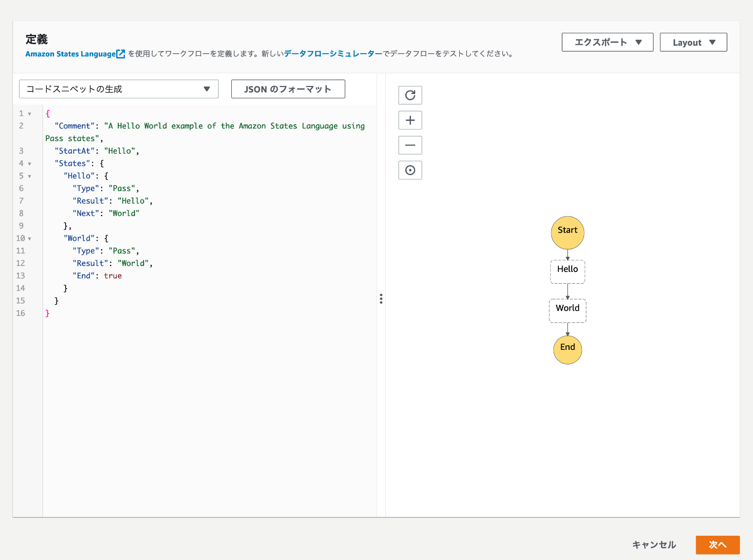Open the エクスポート dropdown
Screen dimensions: 753x560
[607, 42]
